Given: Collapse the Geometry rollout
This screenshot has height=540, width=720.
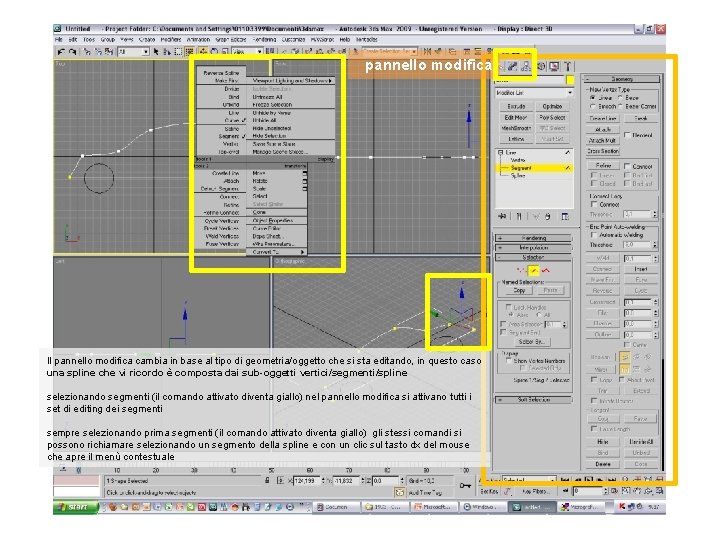Looking at the screenshot, I should tap(623, 79).
